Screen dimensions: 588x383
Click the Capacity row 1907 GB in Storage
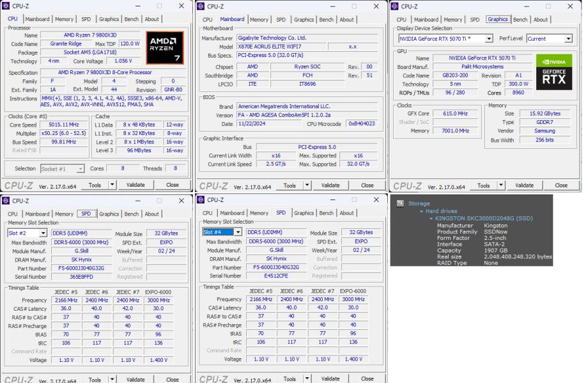(472, 250)
